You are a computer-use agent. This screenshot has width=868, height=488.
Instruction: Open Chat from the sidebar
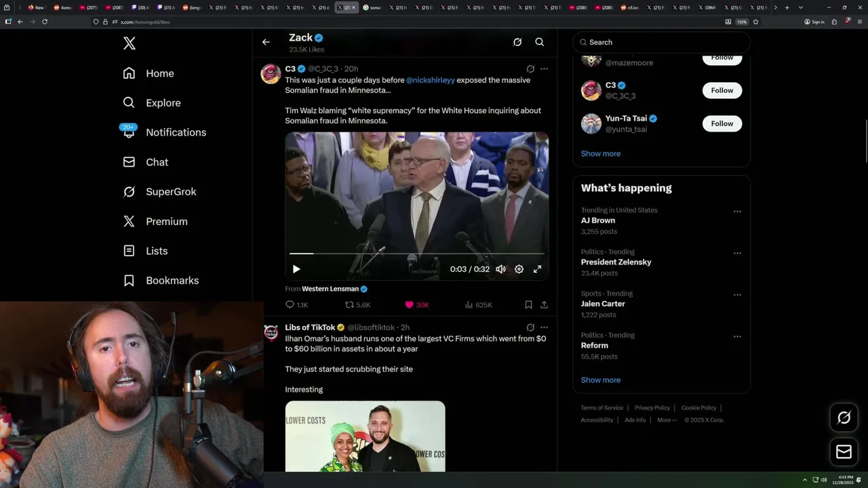coord(145,162)
